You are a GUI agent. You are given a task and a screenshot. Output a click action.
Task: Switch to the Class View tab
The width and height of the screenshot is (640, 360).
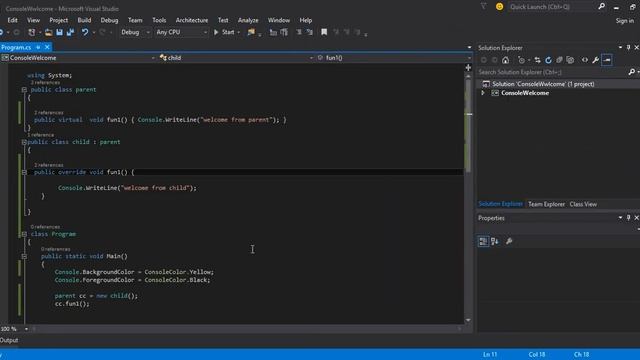coord(583,204)
